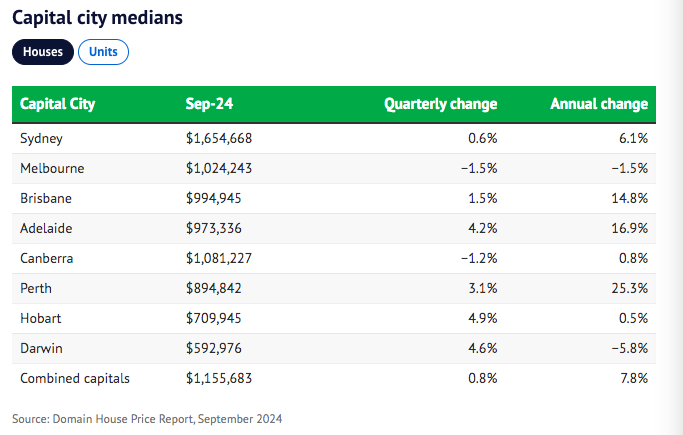The width and height of the screenshot is (683, 435).
Task: Select the Houses tab
Action: (x=43, y=51)
